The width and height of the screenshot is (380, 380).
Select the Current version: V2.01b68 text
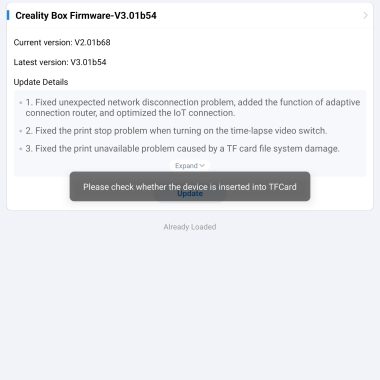point(62,42)
